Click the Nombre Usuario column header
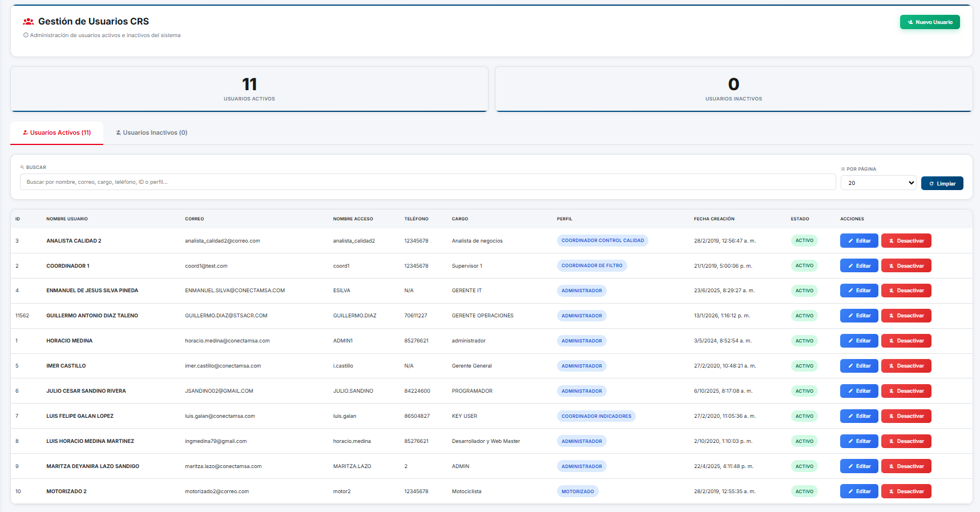This screenshot has width=980, height=512. point(67,219)
